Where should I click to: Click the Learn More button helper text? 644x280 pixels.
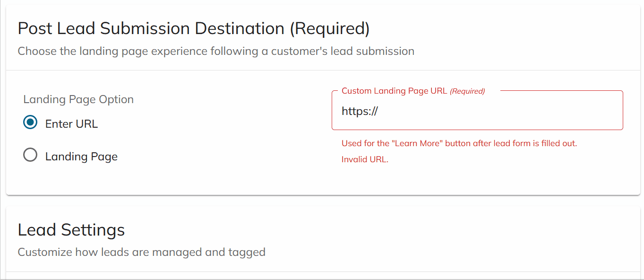coord(459,143)
